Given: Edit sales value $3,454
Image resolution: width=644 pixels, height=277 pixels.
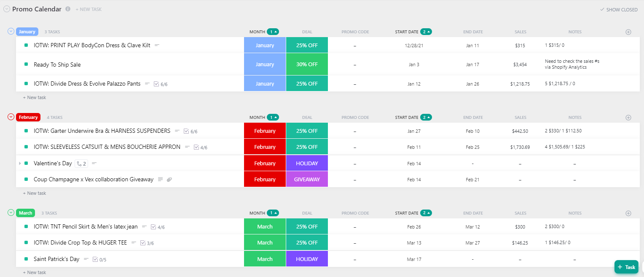Looking at the screenshot, I should point(520,65).
